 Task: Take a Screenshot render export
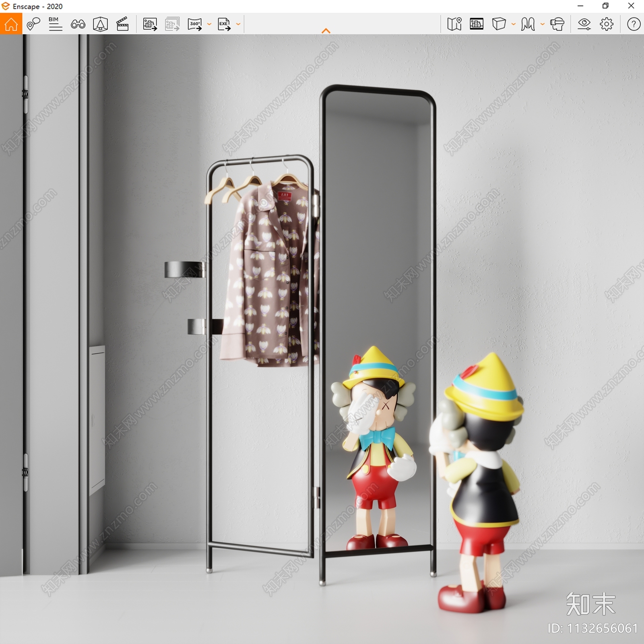point(150,24)
